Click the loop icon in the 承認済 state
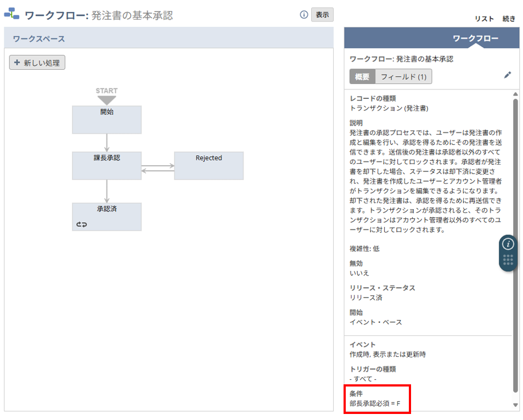 point(82,224)
